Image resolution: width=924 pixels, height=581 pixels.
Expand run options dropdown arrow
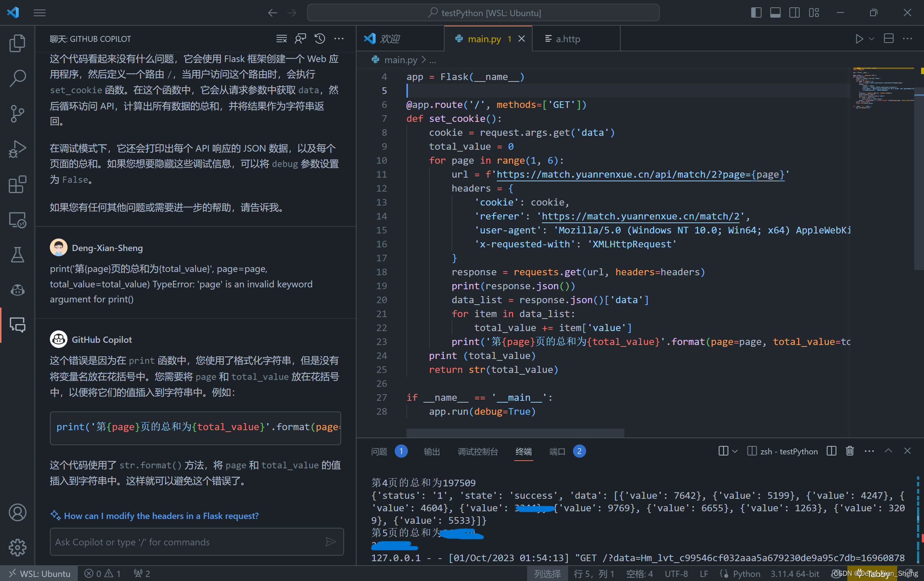[872, 39]
